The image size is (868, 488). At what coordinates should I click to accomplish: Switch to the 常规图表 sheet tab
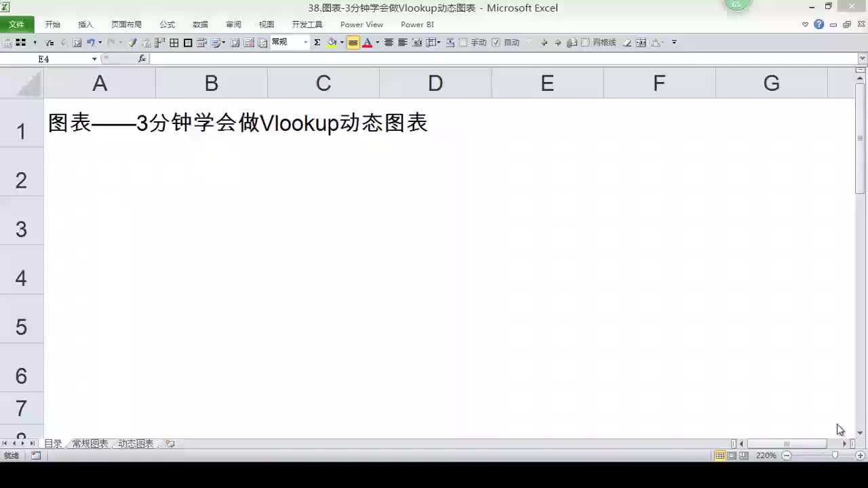click(90, 444)
